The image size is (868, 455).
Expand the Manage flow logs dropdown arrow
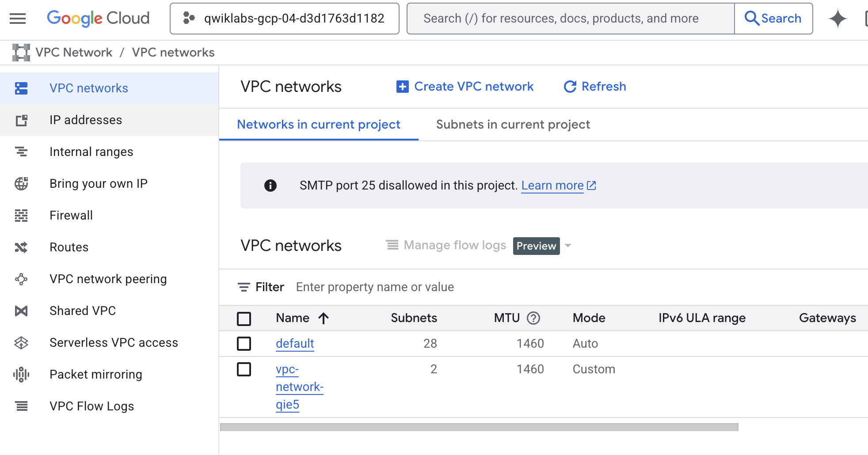568,246
